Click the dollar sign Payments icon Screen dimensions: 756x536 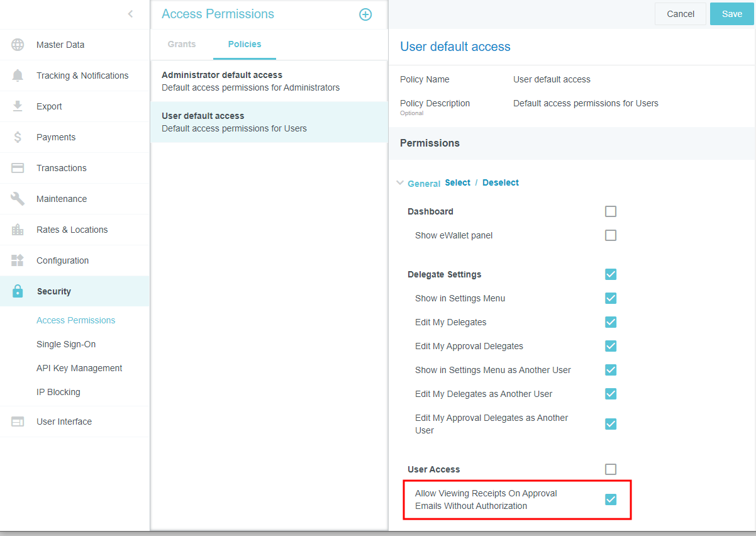click(18, 137)
